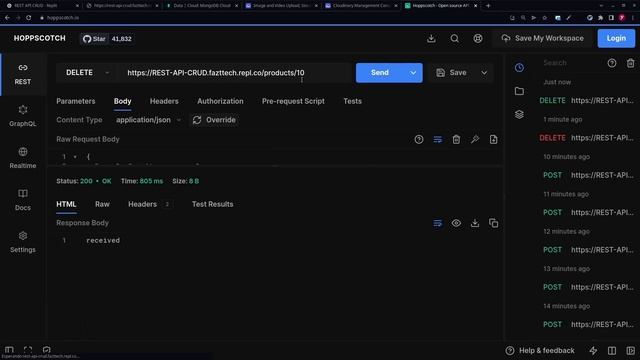Open the Collections folder icon

tap(519, 91)
